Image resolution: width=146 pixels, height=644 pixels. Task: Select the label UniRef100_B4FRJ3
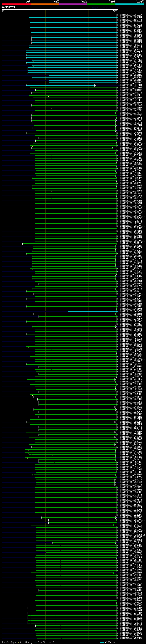pyautogui.click(x=131, y=58)
